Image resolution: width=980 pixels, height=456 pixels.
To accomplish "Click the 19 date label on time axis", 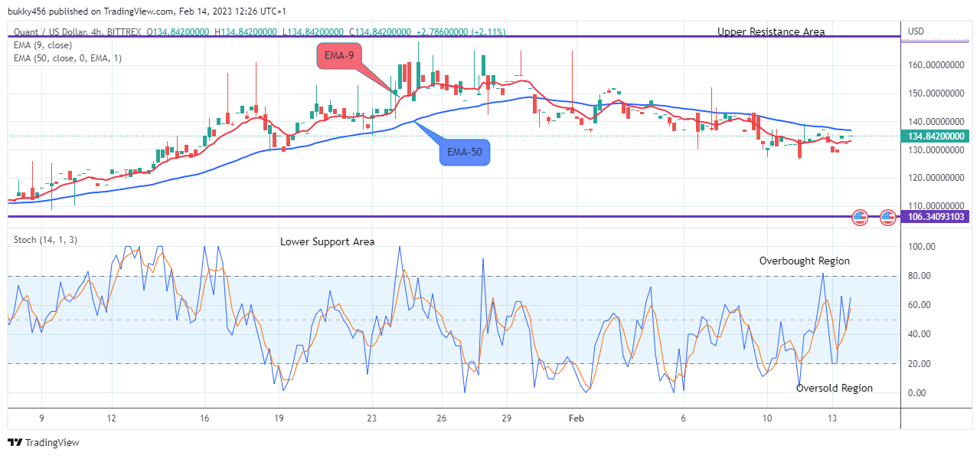I will [x=279, y=418].
